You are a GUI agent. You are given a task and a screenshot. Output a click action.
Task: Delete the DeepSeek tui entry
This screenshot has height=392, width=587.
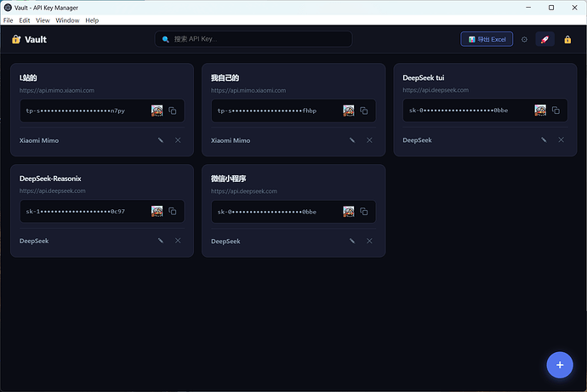coord(561,140)
